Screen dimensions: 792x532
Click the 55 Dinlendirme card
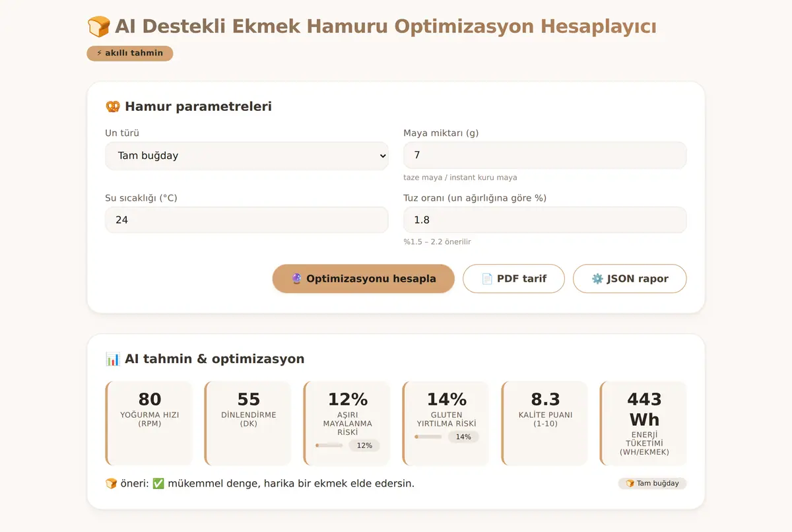(249, 423)
